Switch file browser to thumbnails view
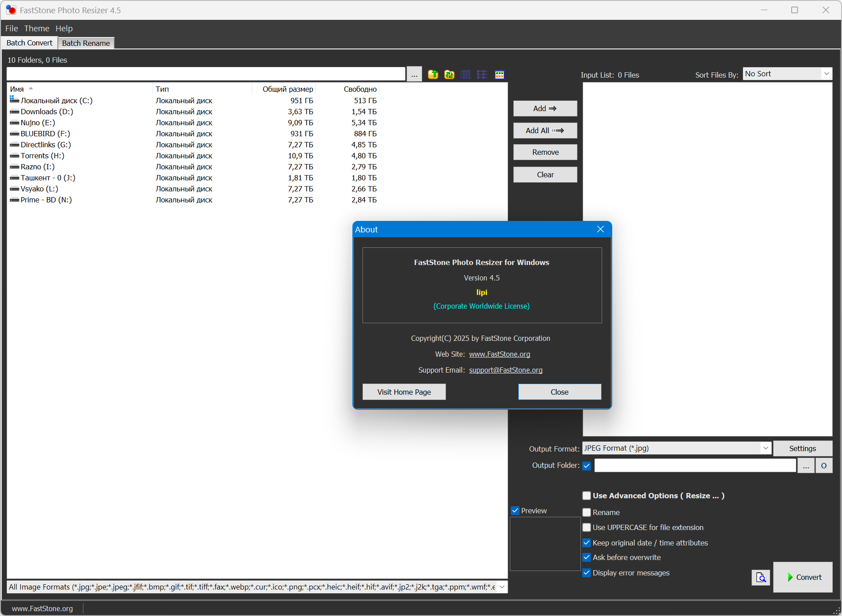This screenshot has height=616, width=842. coord(499,75)
